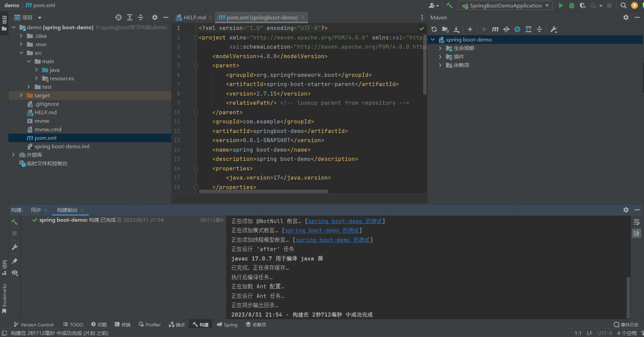Open build view eye filter options

point(15,273)
